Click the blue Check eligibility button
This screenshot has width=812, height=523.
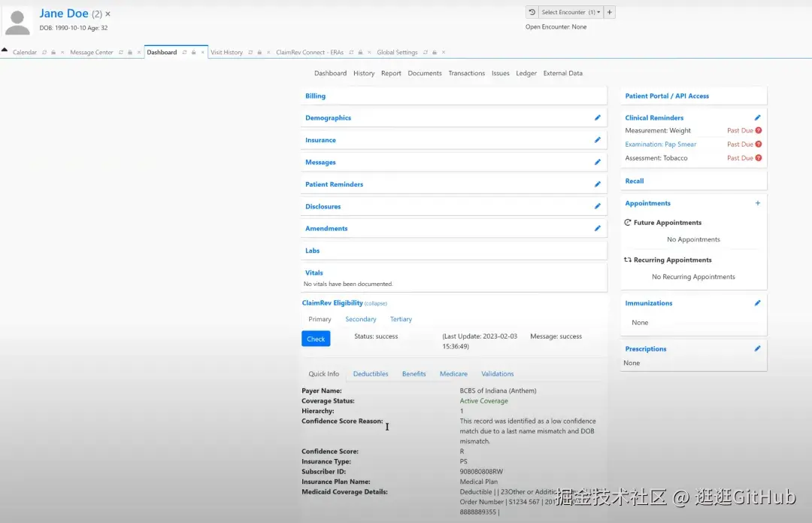click(316, 339)
